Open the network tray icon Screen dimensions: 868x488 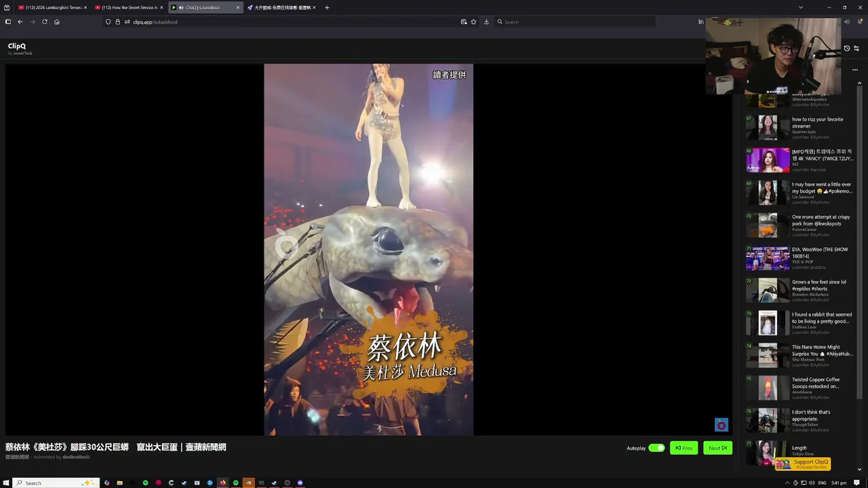(804, 483)
